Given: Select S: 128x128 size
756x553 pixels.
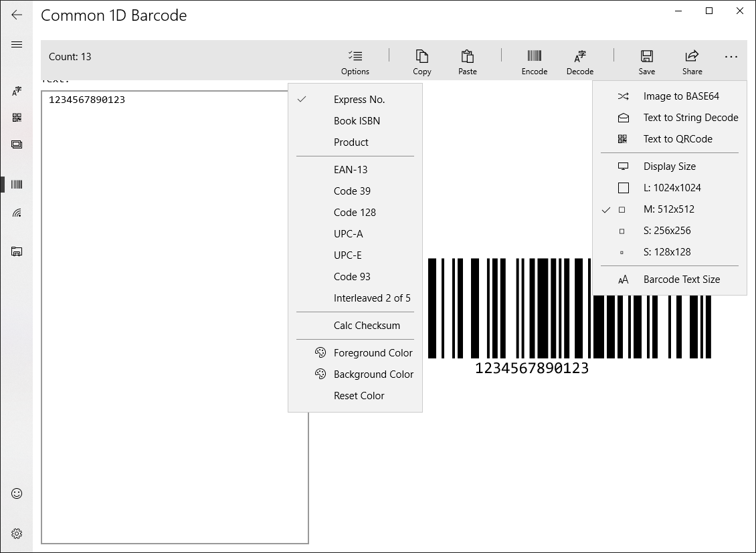Looking at the screenshot, I should [670, 252].
